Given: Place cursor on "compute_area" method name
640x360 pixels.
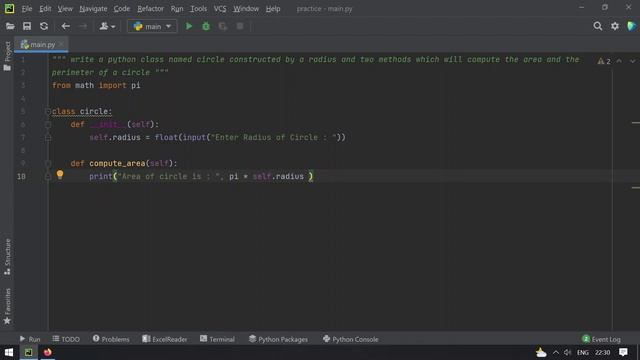Looking at the screenshot, I should point(117,163).
